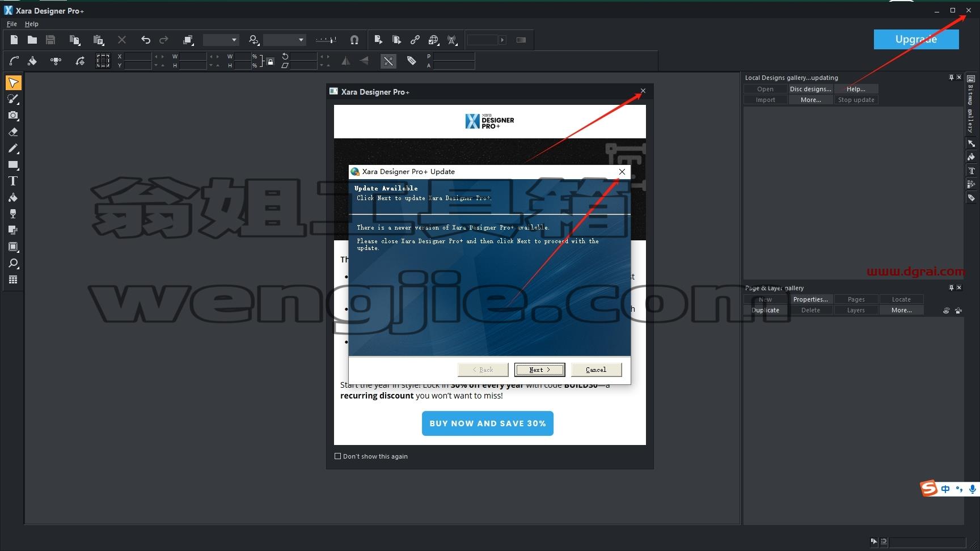Select the Eraser tool

click(x=13, y=132)
